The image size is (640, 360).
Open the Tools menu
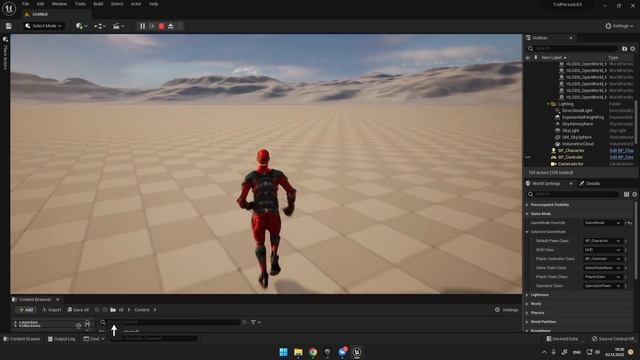click(80, 4)
